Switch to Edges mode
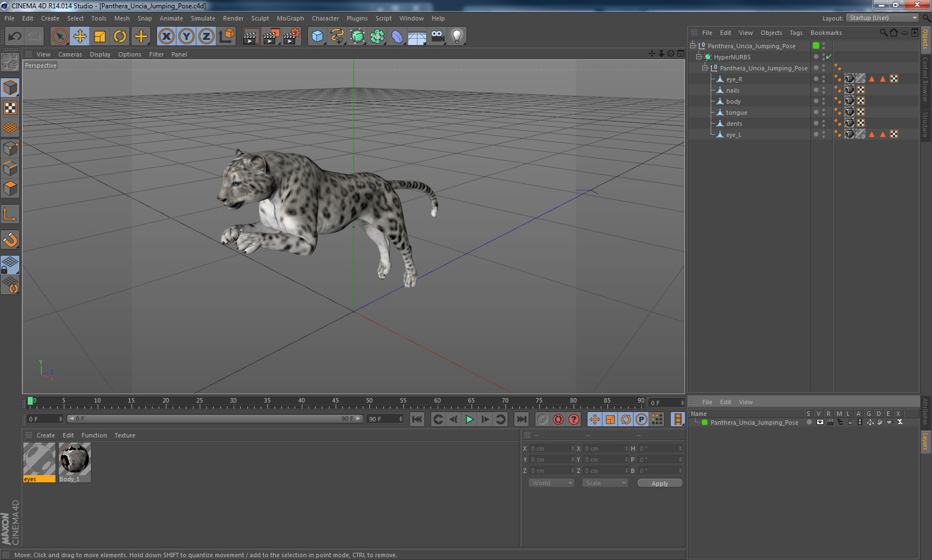 pos(11,168)
